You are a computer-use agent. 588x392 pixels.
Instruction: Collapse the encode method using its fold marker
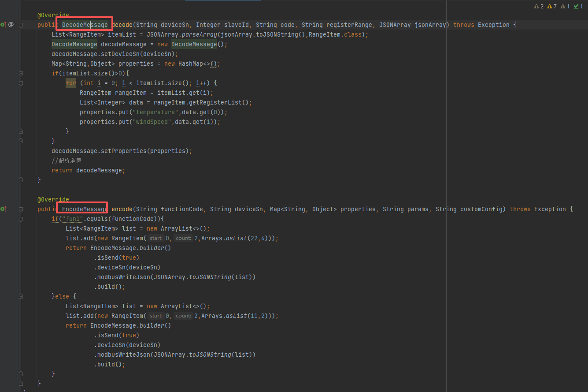(x=21, y=209)
